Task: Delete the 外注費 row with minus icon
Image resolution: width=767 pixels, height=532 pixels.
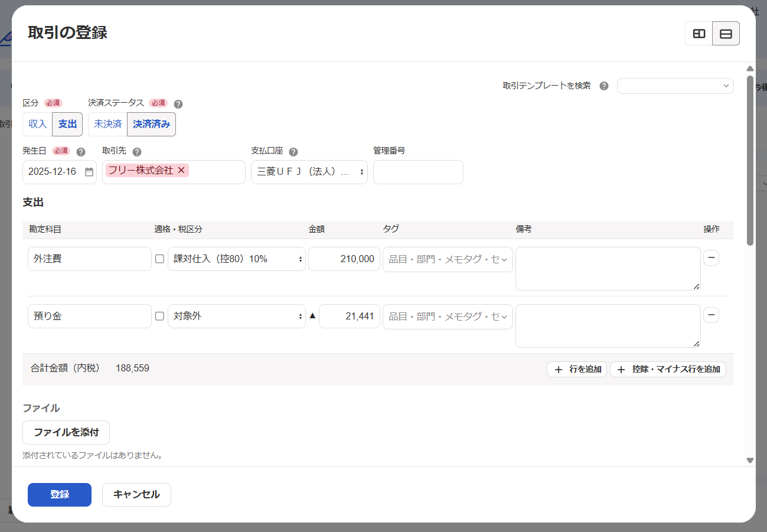Action: pyautogui.click(x=711, y=258)
